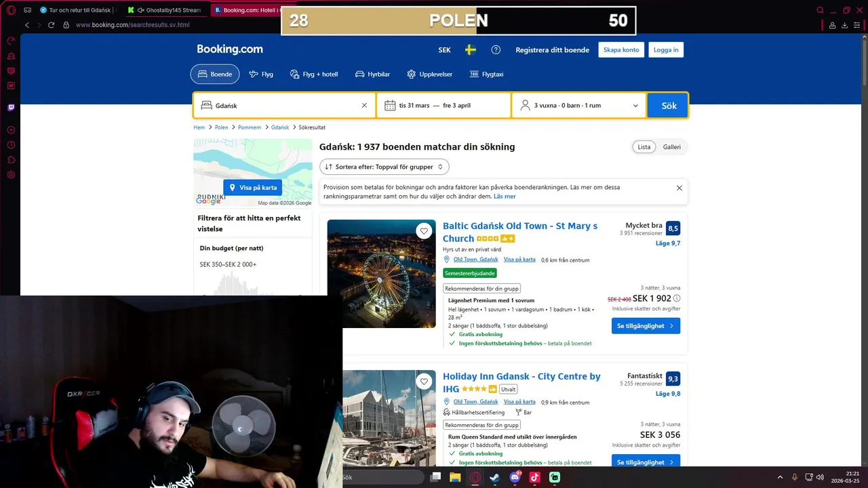Viewport: 868px width, 488px height.
Task: Click Visa på karta map button
Action: [x=252, y=188]
